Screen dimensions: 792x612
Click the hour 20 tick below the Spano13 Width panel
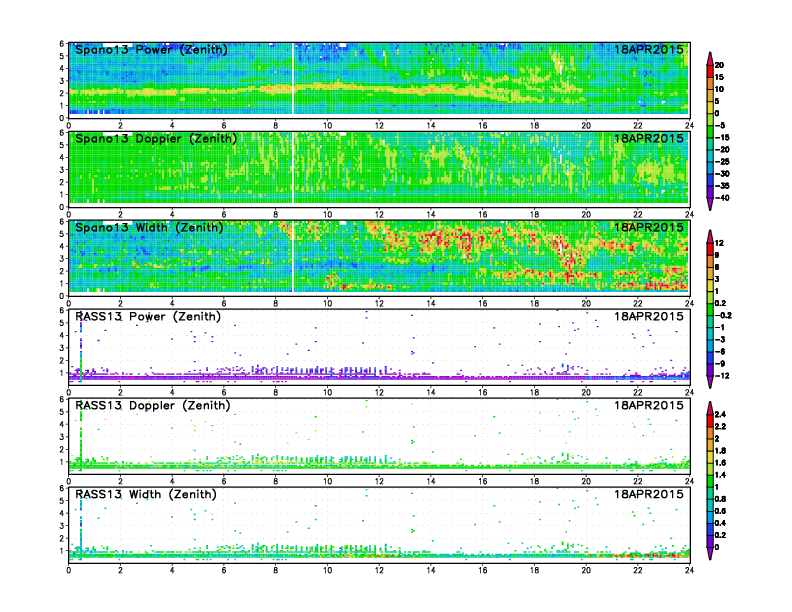click(x=586, y=303)
